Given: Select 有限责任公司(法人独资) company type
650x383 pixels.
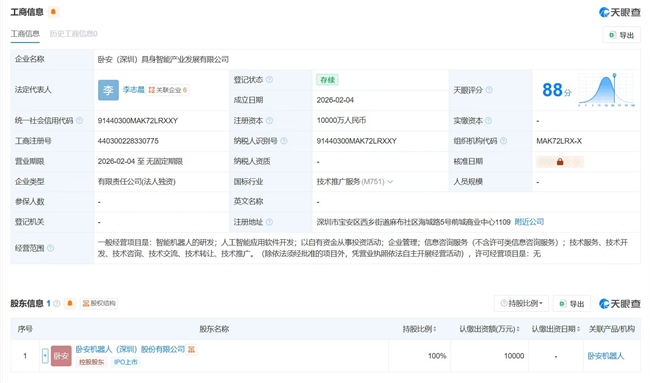Looking at the screenshot, I should [136, 182].
